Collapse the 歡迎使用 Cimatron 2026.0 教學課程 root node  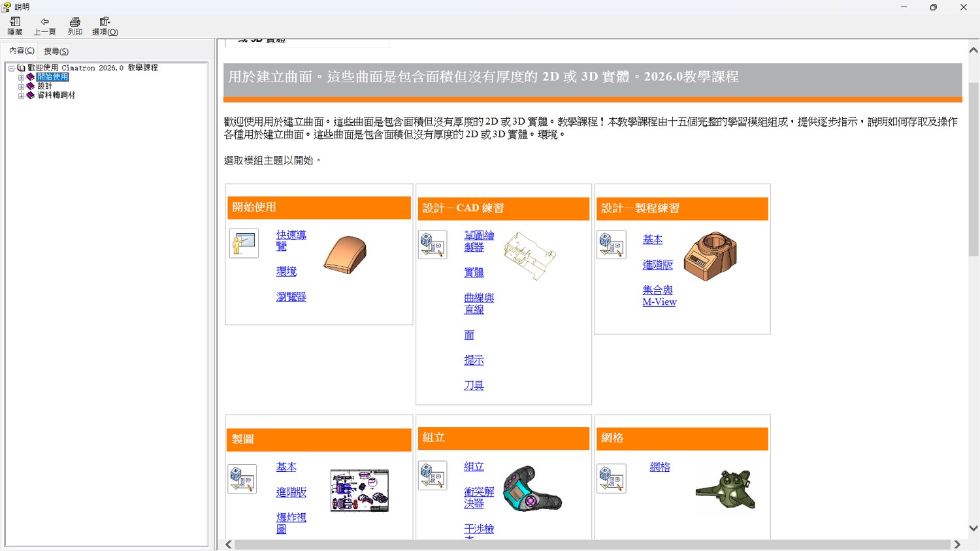tap(11, 68)
